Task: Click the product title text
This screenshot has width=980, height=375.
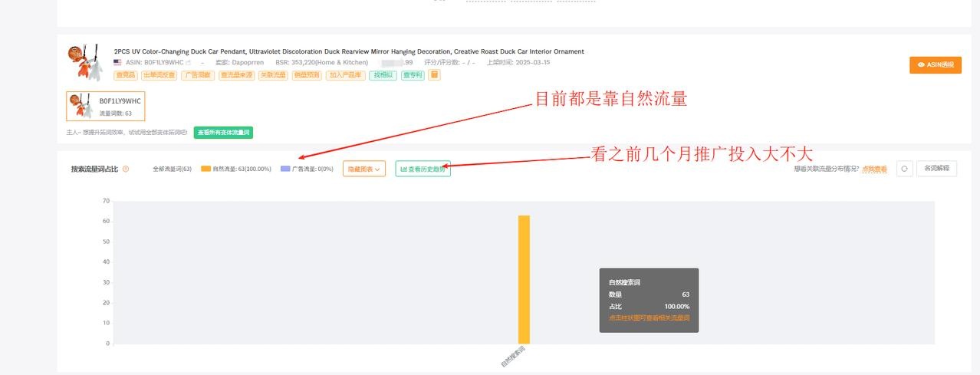Action: click(349, 51)
